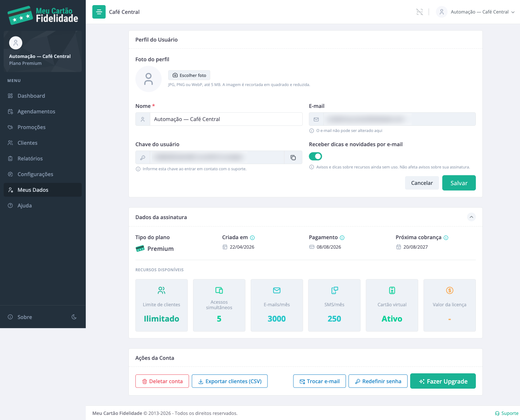The width and height of the screenshot is (520, 420).
Task: Click the Cartão virtual icon
Action: 392,291
